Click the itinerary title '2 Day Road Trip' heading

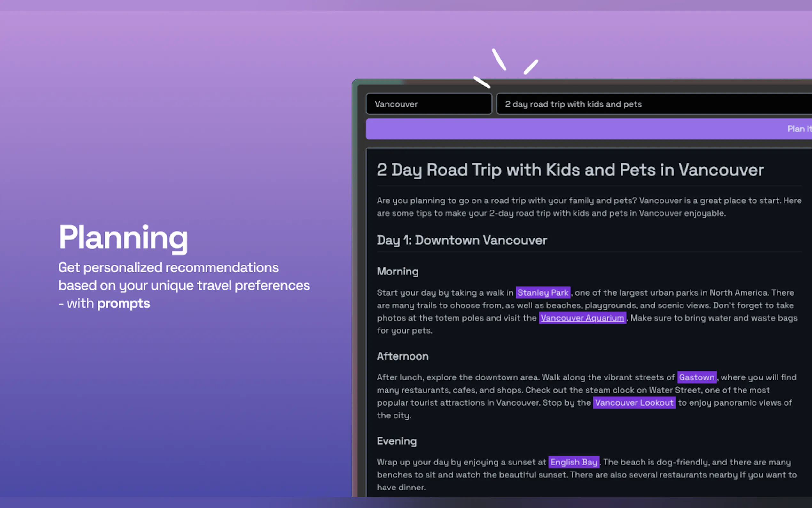tap(570, 170)
